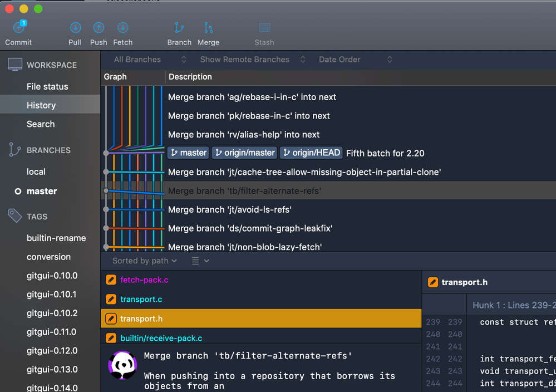Select the master branch in sidebar
The image size is (556, 392).
coord(42,191)
